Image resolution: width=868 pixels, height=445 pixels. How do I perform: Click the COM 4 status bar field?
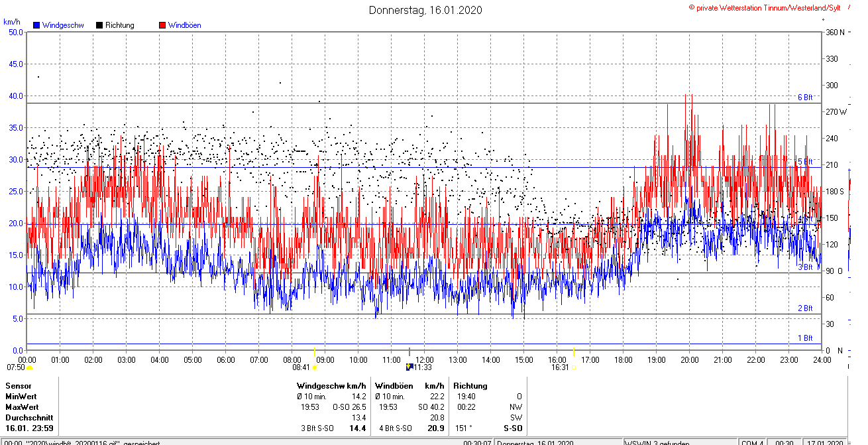tap(753, 443)
